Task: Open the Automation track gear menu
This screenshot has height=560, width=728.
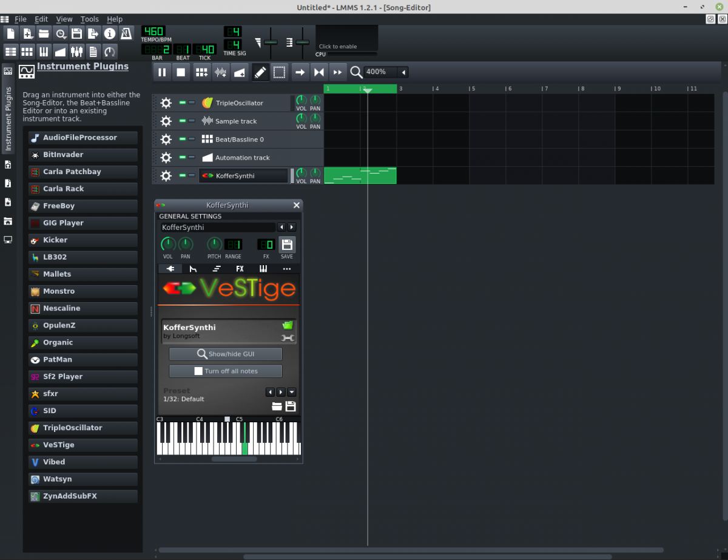Action: (166, 158)
